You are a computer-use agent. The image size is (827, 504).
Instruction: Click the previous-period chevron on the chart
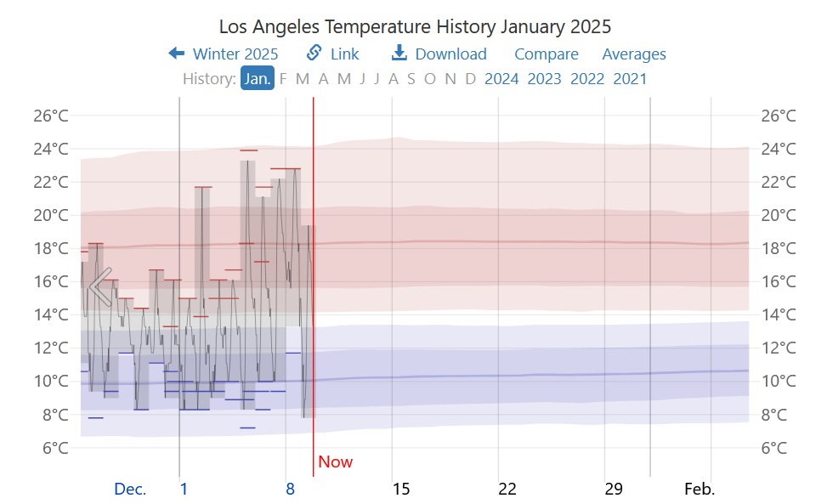pyautogui.click(x=100, y=286)
